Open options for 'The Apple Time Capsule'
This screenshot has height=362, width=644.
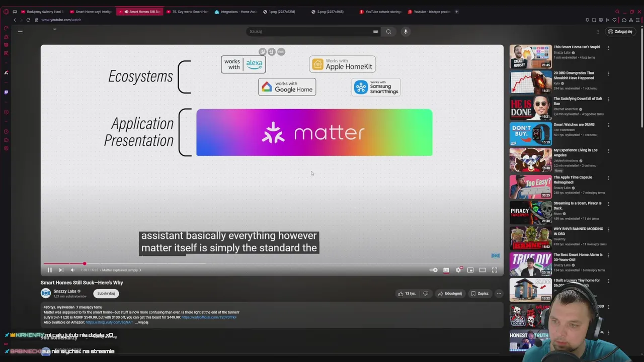tap(608, 178)
